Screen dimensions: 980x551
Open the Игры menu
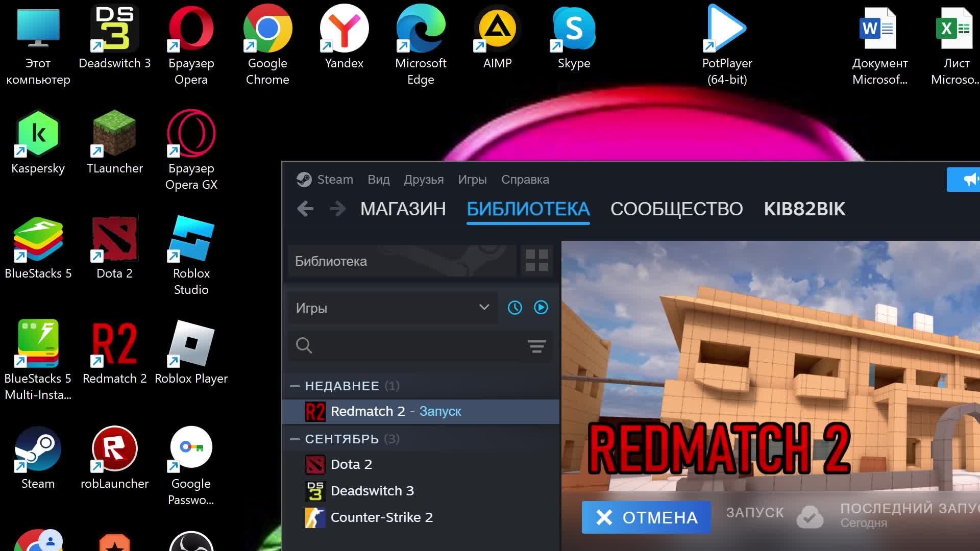472,180
